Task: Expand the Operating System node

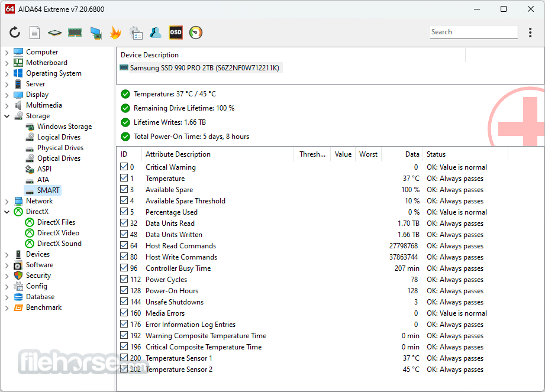Action: [7, 73]
